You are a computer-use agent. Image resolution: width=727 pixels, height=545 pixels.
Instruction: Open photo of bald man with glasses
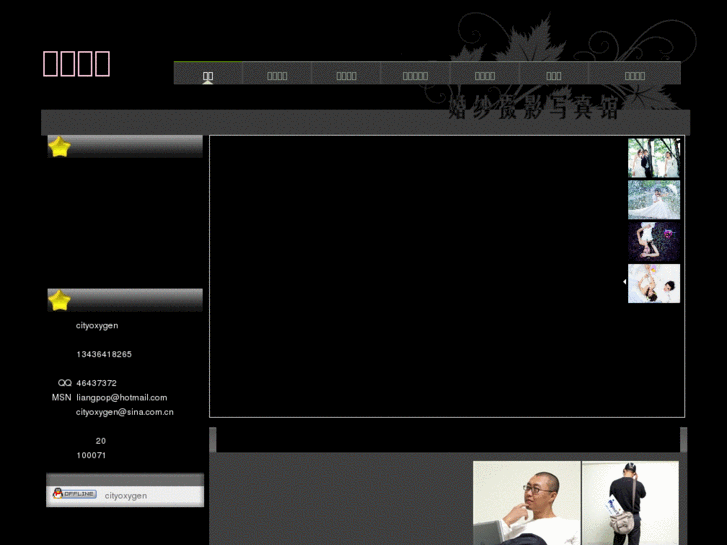pos(527,503)
